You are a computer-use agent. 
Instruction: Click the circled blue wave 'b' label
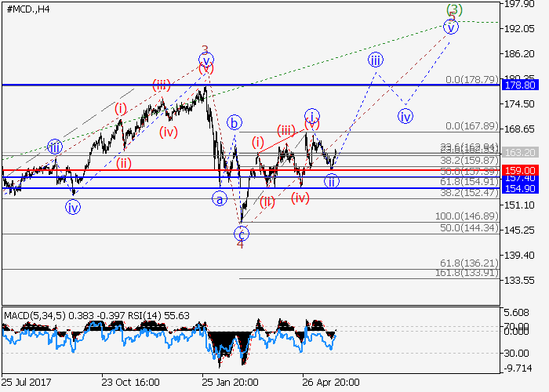pyautogui.click(x=234, y=122)
